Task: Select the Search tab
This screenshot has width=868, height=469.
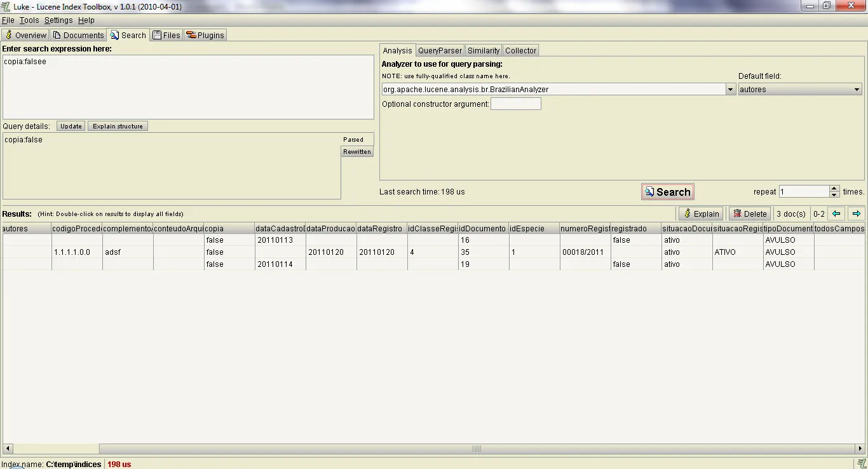Action: click(128, 35)
